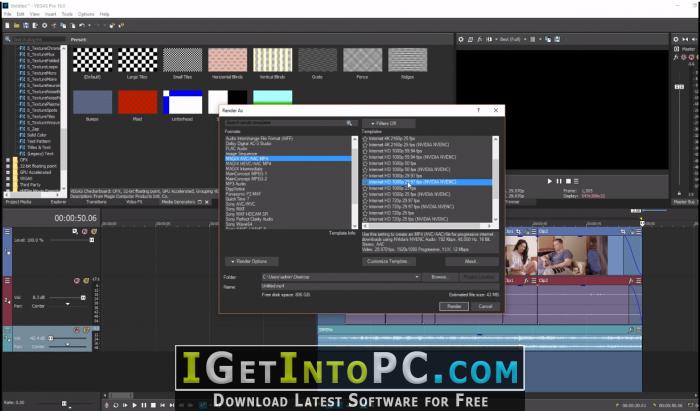This screenshot has height=411, width=700.
Task: Click the video preview fx icon
Action: pyautogui.click(x=480, y=39)
